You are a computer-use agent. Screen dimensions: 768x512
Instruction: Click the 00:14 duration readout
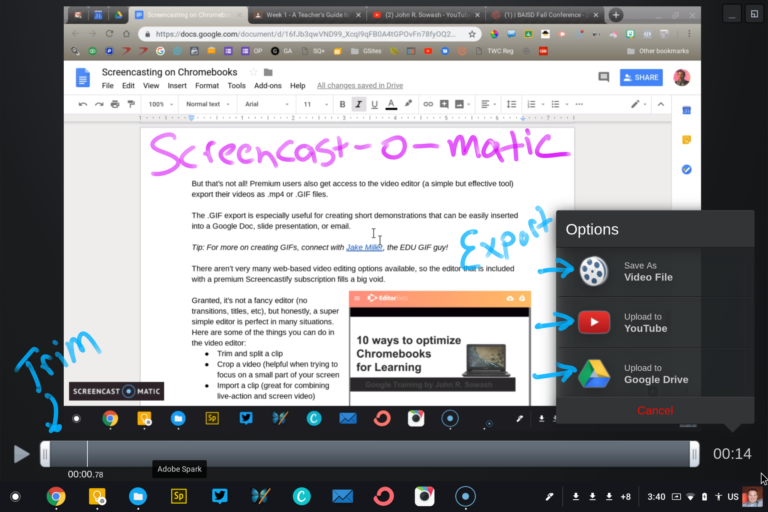[x=732, y=454]
